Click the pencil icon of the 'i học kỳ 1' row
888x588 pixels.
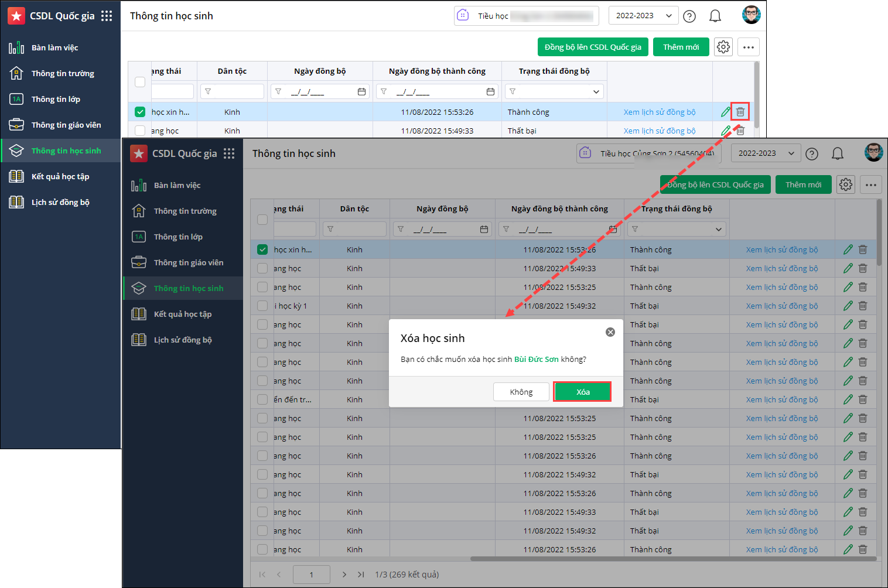click(848, 306)
